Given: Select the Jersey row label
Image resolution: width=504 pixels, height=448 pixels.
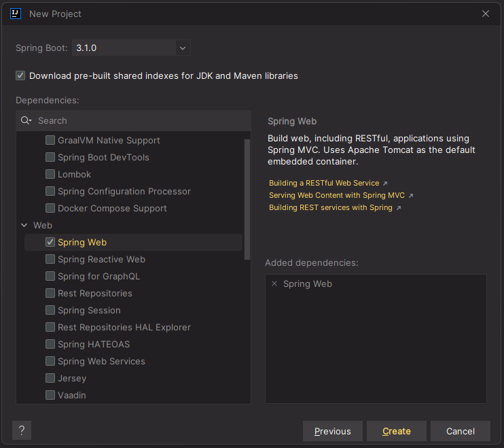Looking at the screenshot, I should point(72,378).
